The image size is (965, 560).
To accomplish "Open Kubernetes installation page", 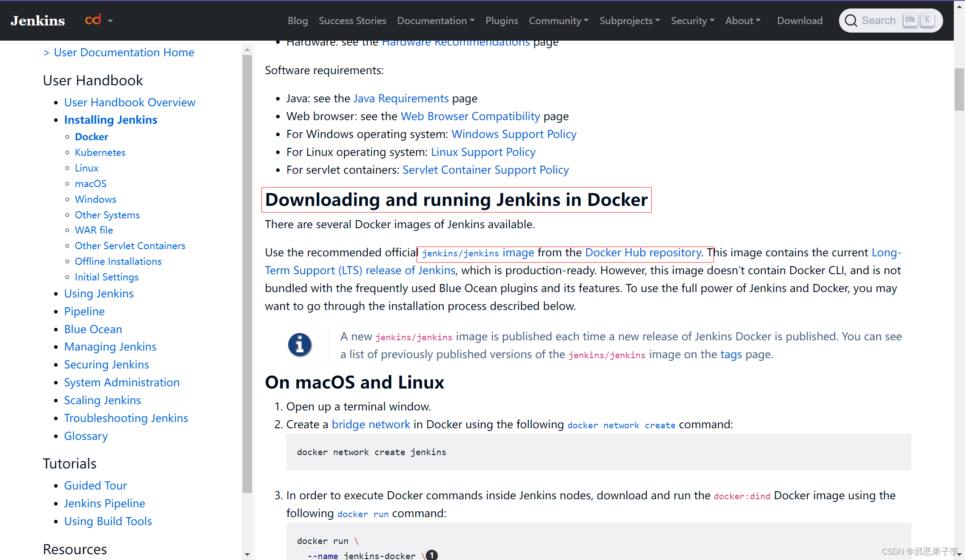I will [100, 152].
